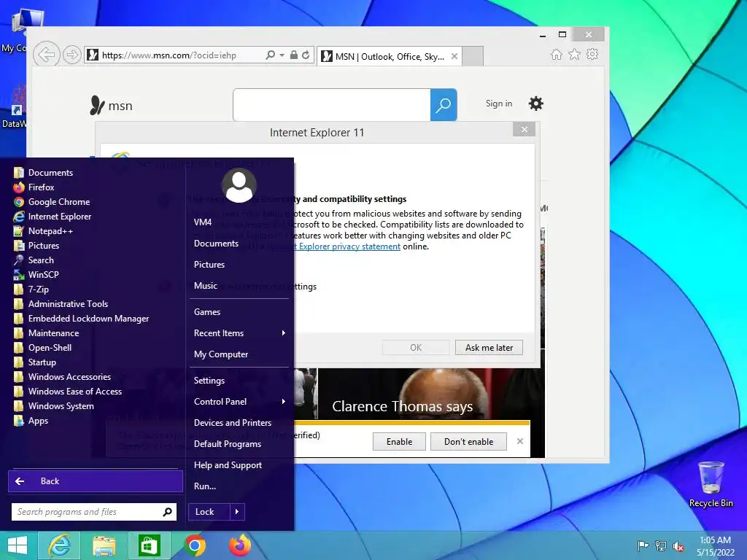The width and height of the screenshot is (747, 560).
Task: Click the user account avatar picture
Action: click(239, 185)
